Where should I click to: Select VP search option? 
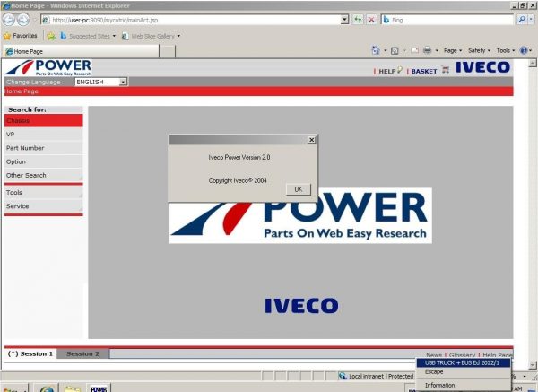click(x=43, y=135)
